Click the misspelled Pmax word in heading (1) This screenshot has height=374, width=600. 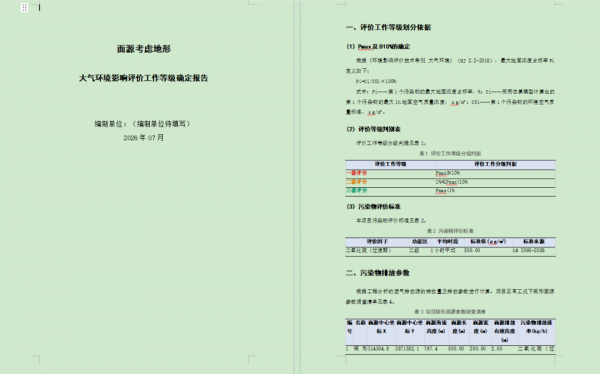click(x=365, y=47)
